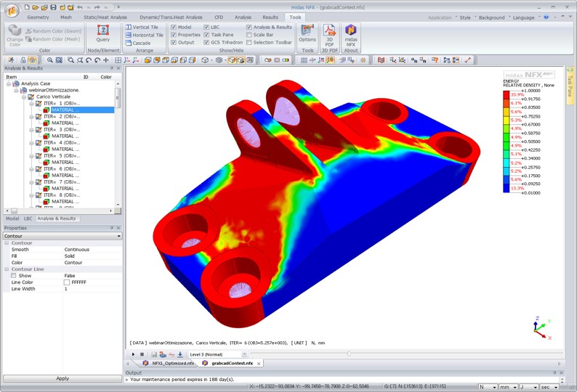577x392 pixels.
Task: Export to 3D PDF
Action: [329, 36]
